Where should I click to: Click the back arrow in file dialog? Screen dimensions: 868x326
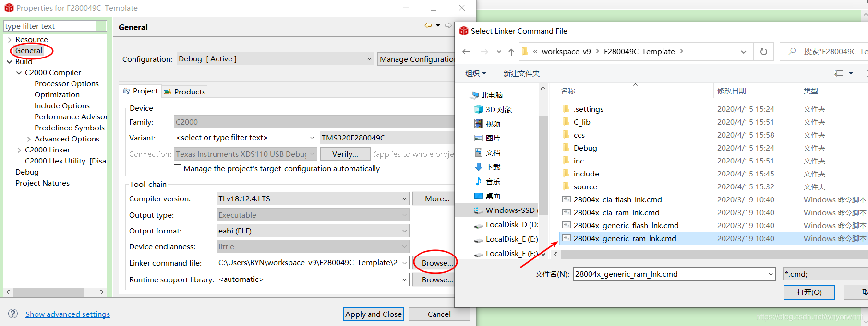pyautogui.click(x=466, y=52)
